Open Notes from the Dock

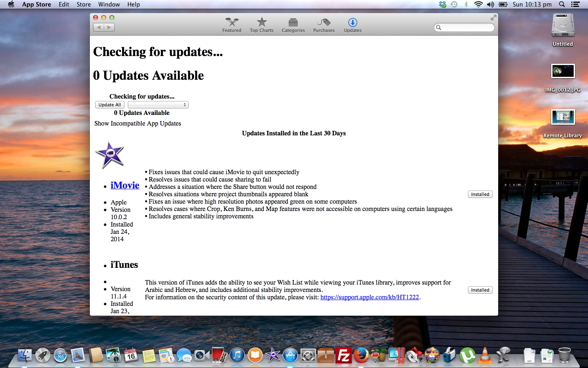pos(149,355)
